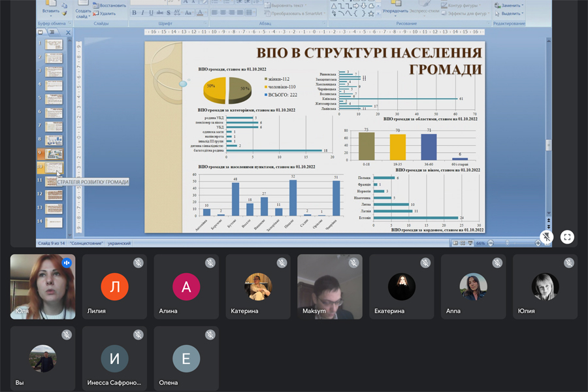Screen dimensions: 588x392
Task: Click muted mic indicator on Алина tile
Action: click(210, 263)
